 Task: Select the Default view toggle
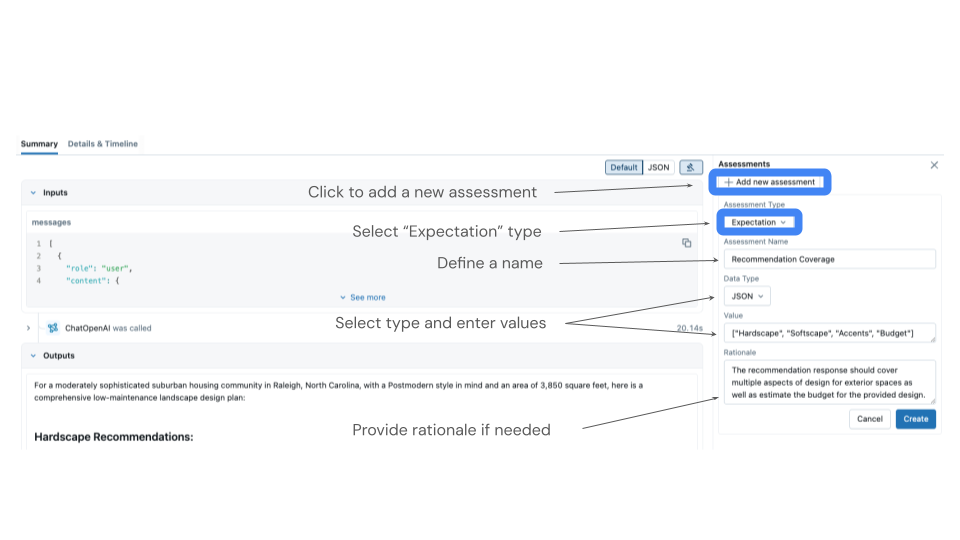coord(624,167)
